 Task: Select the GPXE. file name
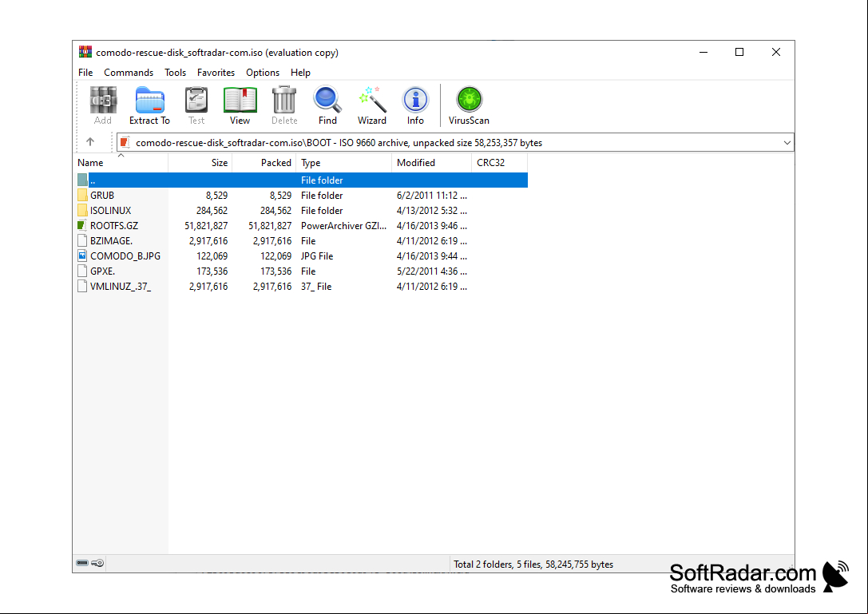[102, 271]
